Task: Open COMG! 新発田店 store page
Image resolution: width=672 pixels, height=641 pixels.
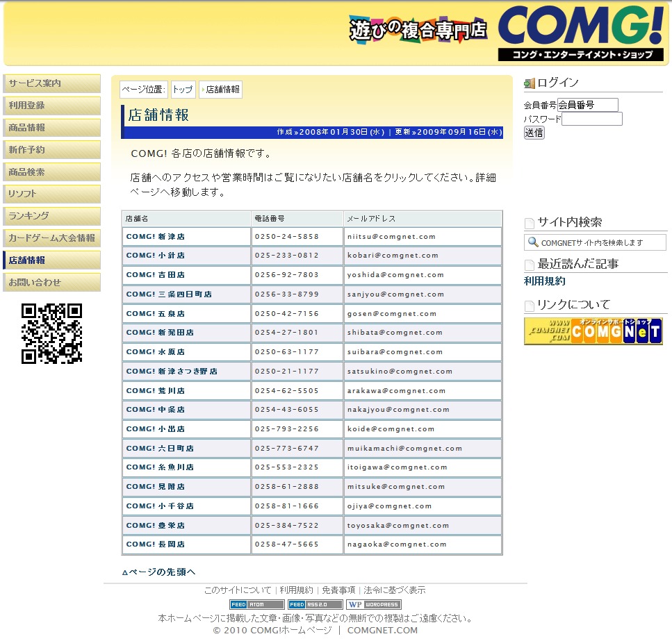Action: pyautogui.click(x=160, y=333)
